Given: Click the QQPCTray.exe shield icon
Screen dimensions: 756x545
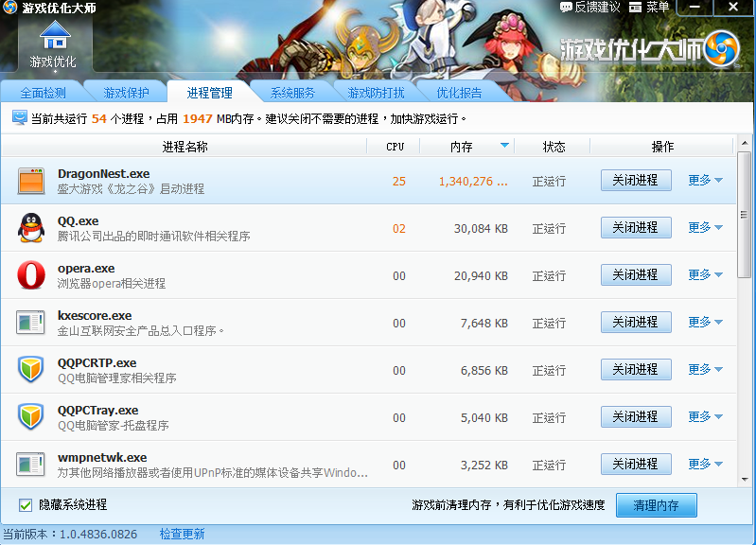Looking at the screenshot, I should coord(31,417).
